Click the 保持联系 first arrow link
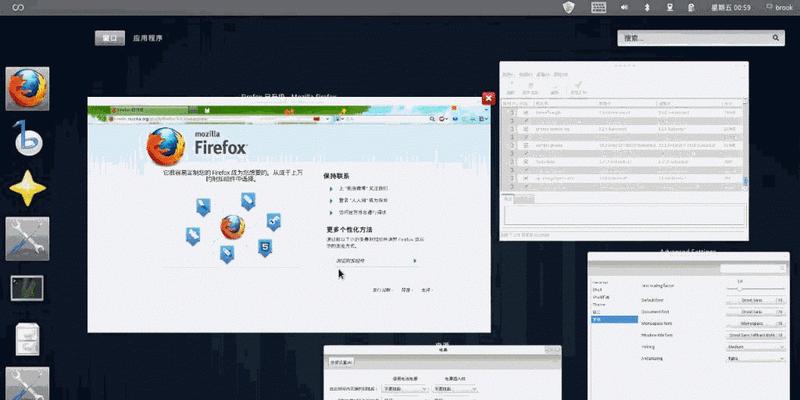The width and height of the screenshot is (800, 400). coord(363,188)
